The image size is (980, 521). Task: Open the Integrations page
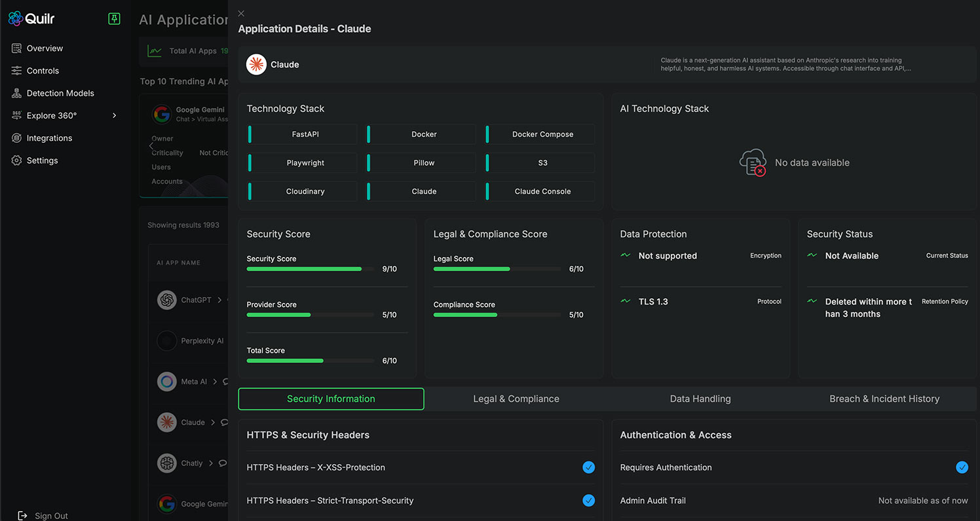(x=49, y=138)
